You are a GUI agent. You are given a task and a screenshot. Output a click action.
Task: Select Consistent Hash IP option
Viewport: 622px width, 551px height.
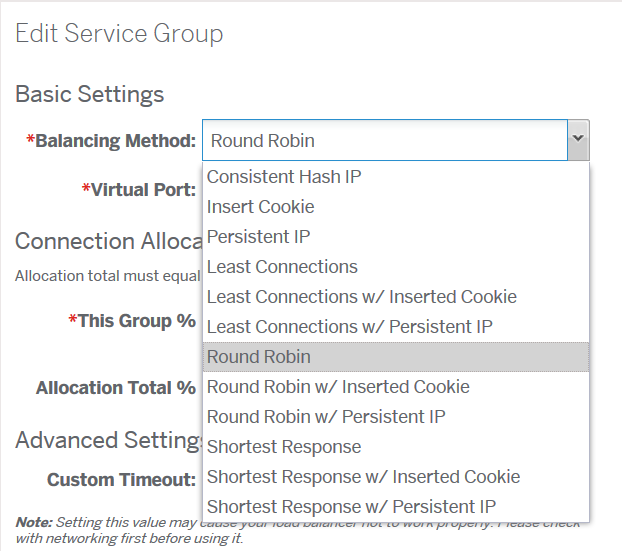point(395,177)
